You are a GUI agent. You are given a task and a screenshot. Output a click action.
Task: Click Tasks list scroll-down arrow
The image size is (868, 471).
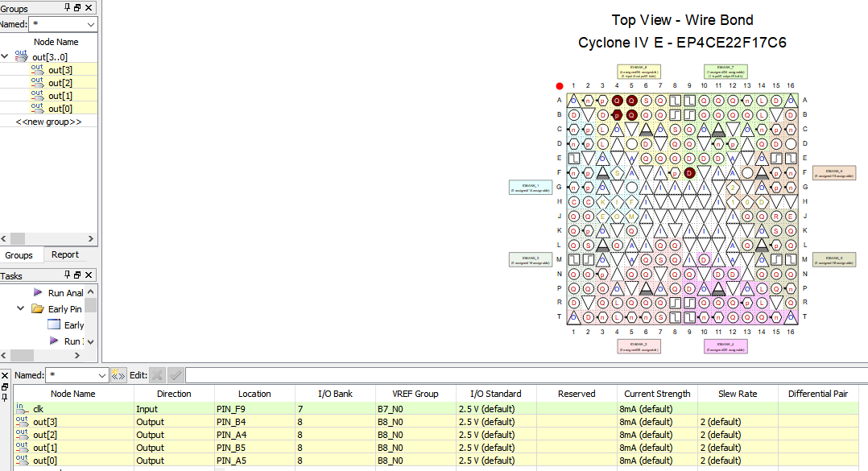(x=91, y=341)
